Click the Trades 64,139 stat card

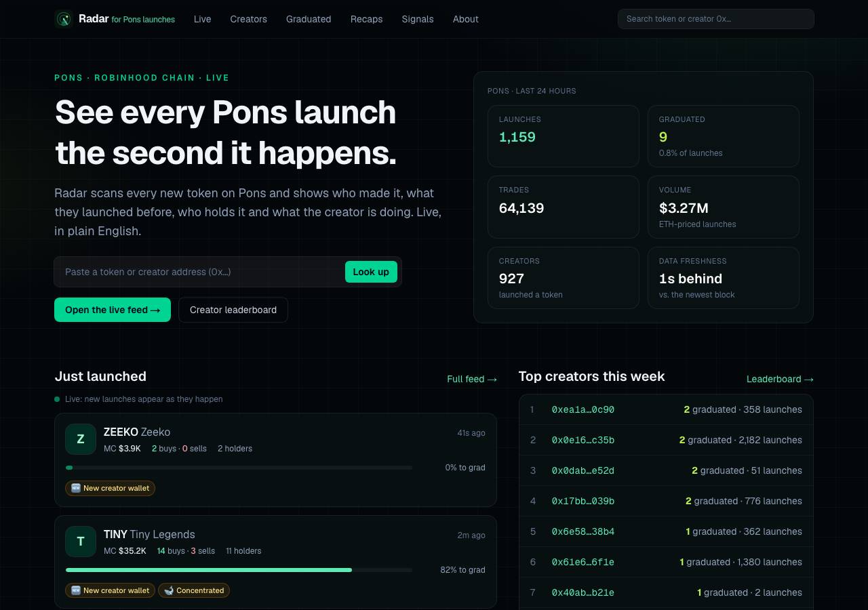[564, 207]
